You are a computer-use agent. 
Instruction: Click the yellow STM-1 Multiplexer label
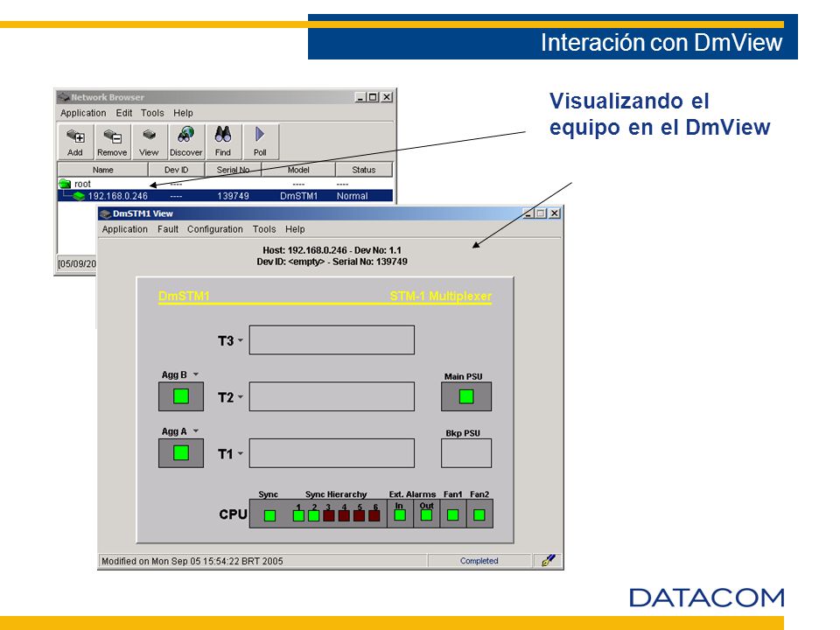click(440, 297)
